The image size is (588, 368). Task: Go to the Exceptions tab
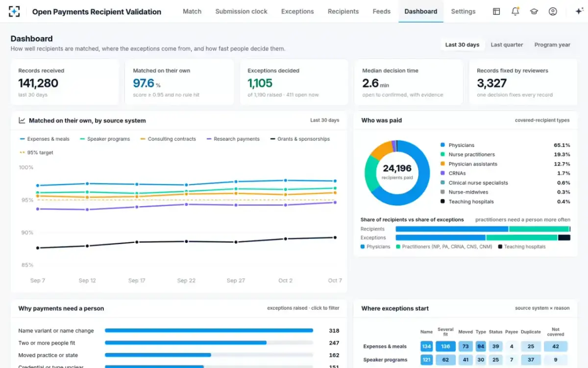[x=297, y=11]
